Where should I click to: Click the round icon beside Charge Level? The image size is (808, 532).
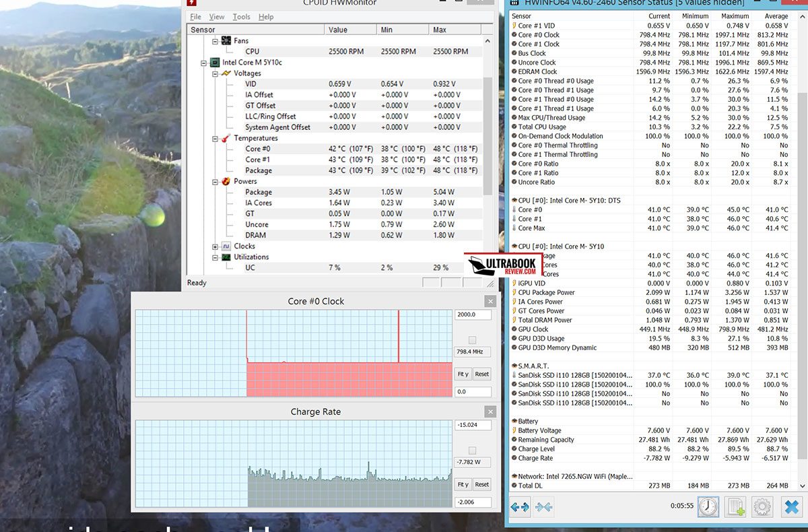tap(514, 449)
